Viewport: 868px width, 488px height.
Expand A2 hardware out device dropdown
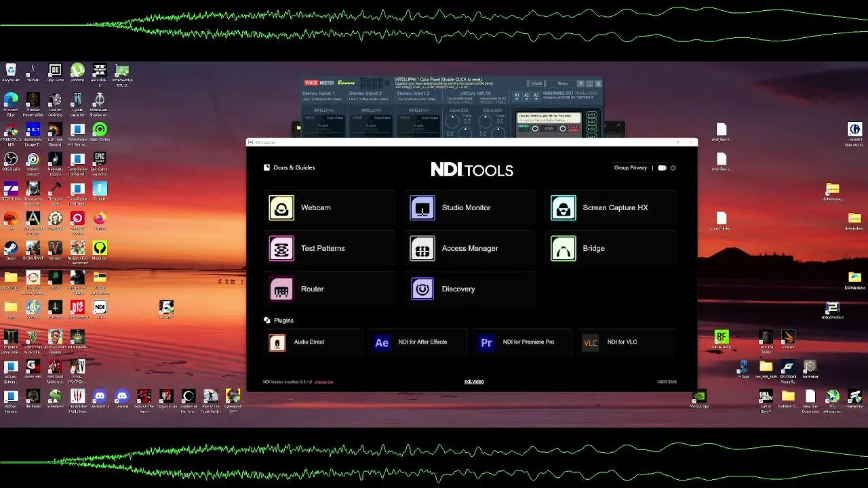pyautogui.click(x=526, y=96)
